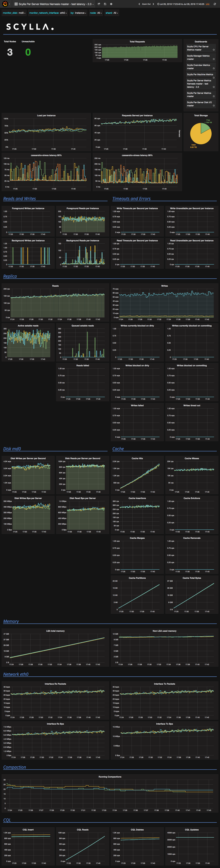Star the Scylla Overview Metrics master dashboard

214,68
